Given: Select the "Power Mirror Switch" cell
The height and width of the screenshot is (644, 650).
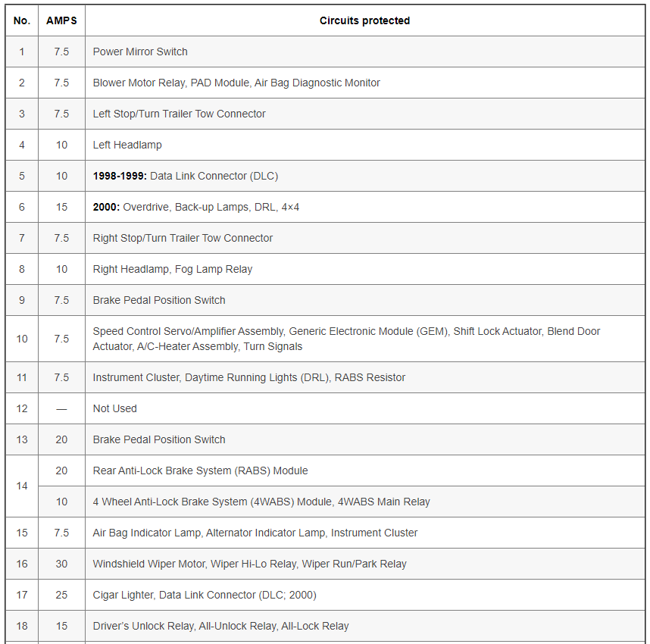Looking at the screenshot, I should pyautogui.click(x=140, y=52).
